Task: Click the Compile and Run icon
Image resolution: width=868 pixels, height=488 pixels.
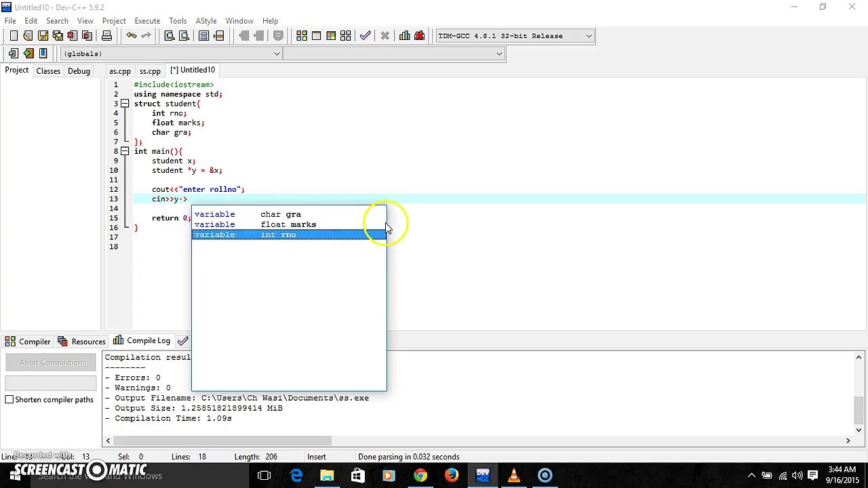Action: [x=331, y=36]
